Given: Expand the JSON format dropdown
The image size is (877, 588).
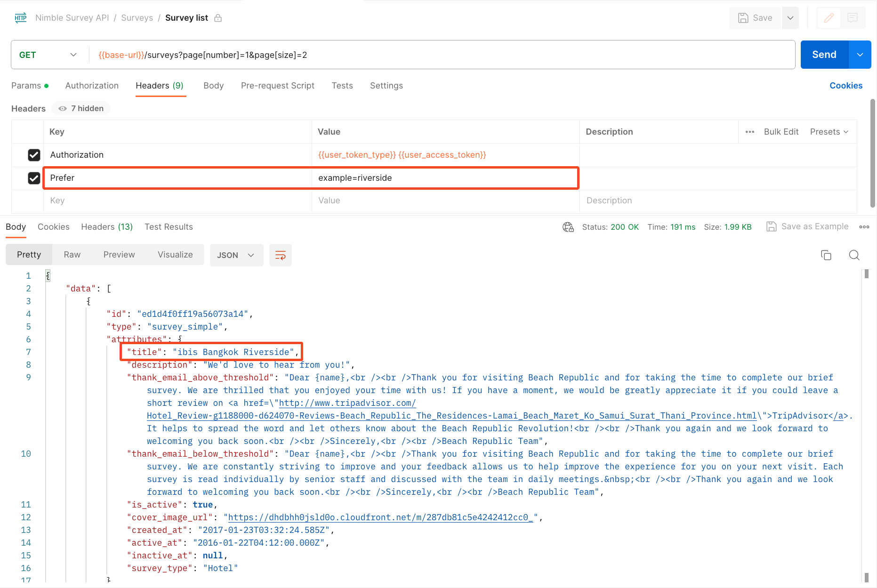Looking at the screenshot, I should point(236,255).
